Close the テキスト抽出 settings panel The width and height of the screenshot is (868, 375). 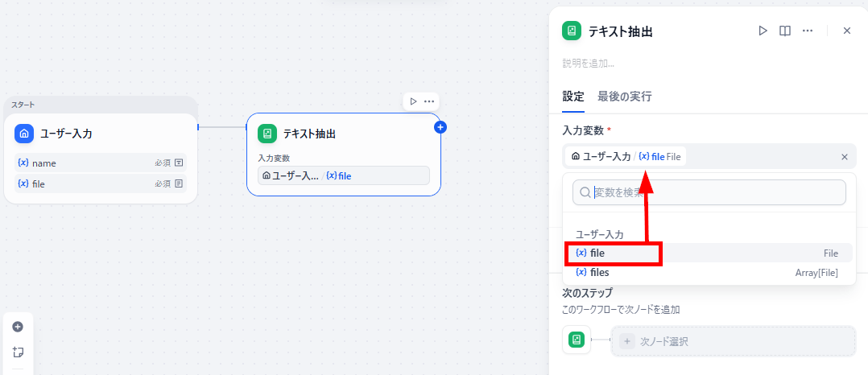click(846, 31)
